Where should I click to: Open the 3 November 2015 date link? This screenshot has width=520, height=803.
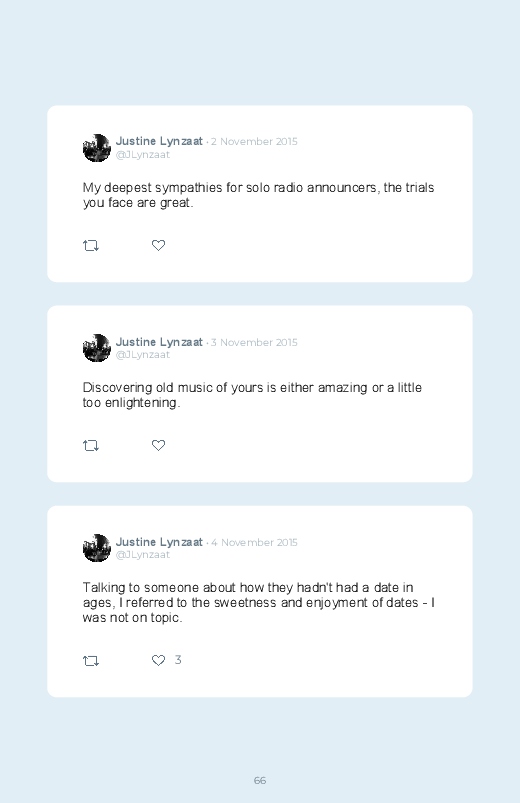[254, 343]
